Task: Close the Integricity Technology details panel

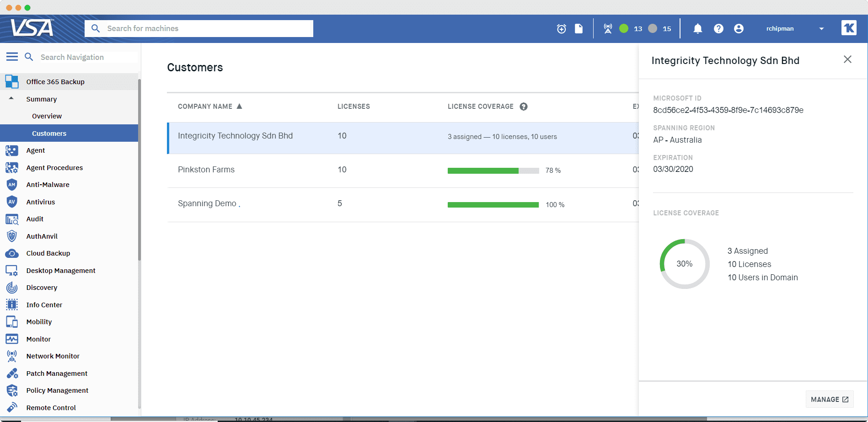Action: (x=847, y=59)
